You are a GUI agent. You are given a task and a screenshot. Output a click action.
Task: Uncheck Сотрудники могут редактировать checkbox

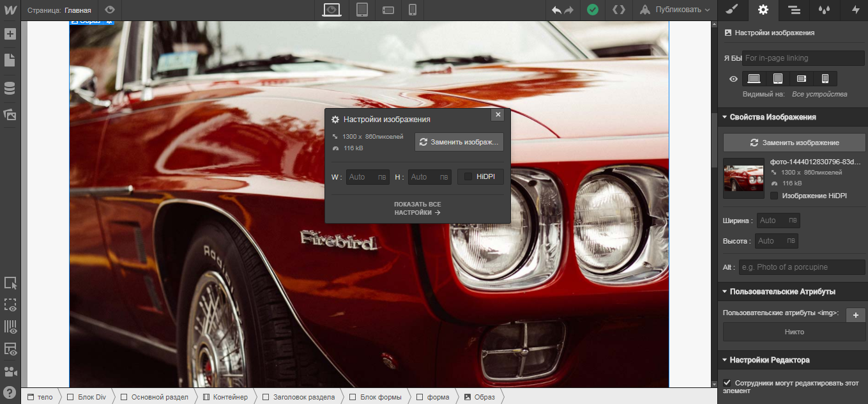tap(727, 382)
